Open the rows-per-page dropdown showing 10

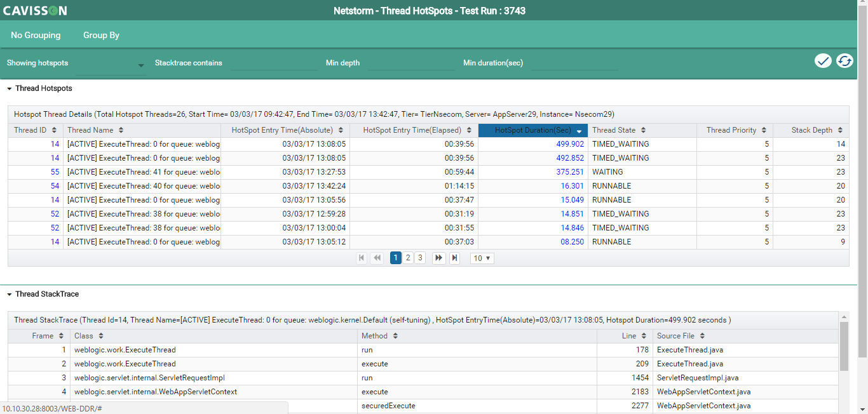coord(482,258)
